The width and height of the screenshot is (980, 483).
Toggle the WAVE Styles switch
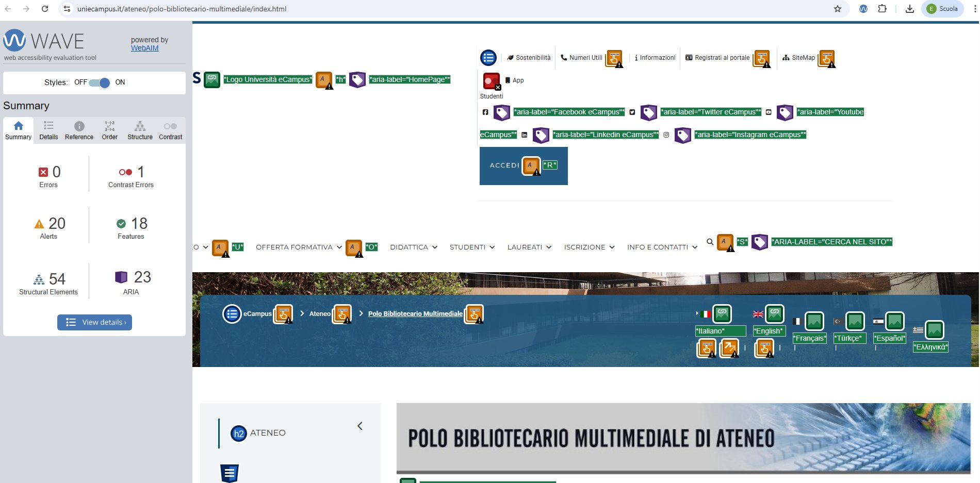[99, 82]
